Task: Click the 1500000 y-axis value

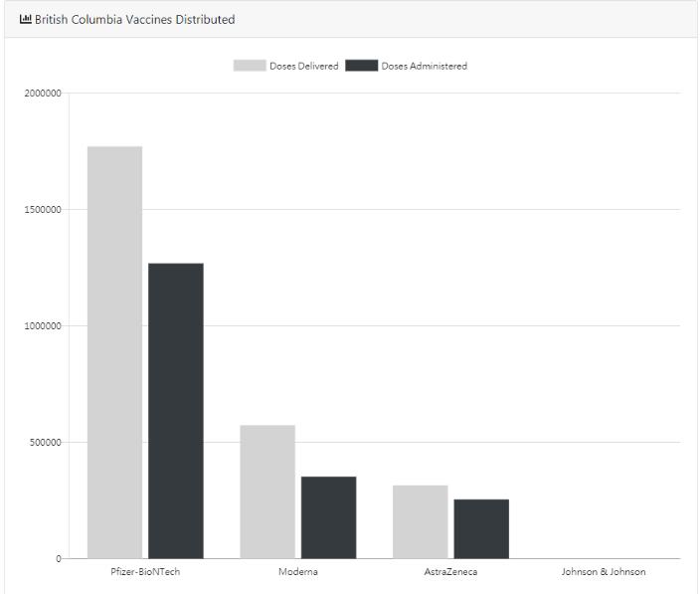Action: pos(43,210)
